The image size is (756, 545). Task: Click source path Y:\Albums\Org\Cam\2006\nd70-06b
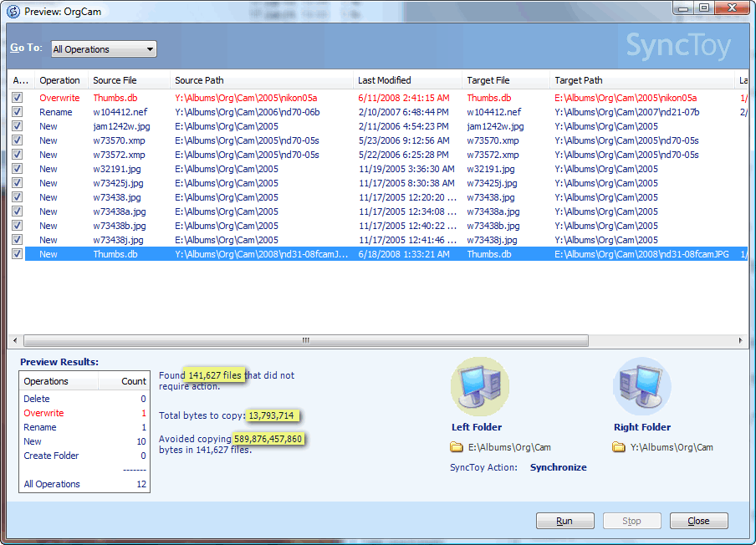[x=248, y=112]
